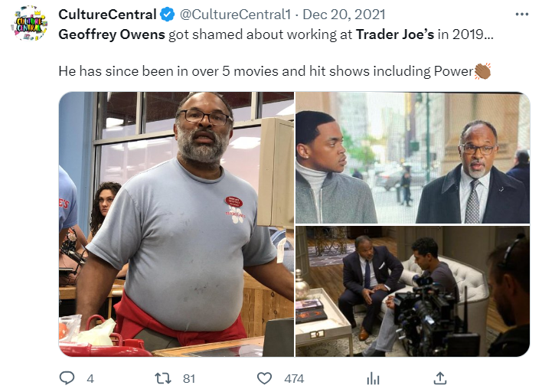Click the bold Trader Joe's text
This screenshot has height=392, width=542.
[x=395, y=34]
